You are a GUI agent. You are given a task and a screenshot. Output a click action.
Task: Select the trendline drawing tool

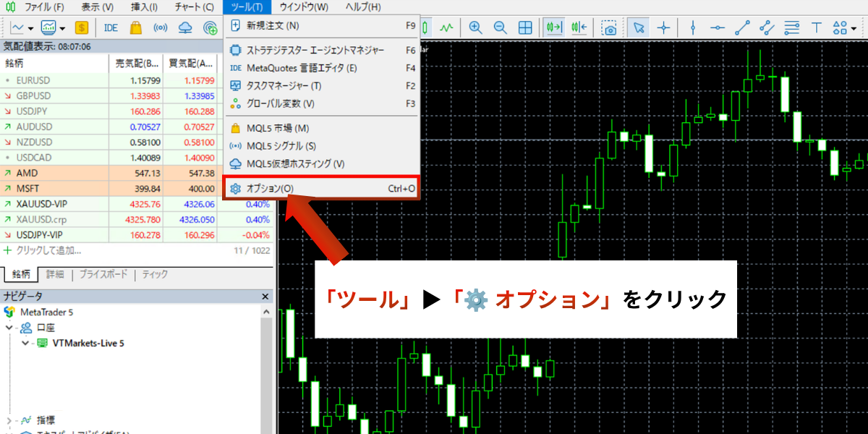(x=742, y=28)
